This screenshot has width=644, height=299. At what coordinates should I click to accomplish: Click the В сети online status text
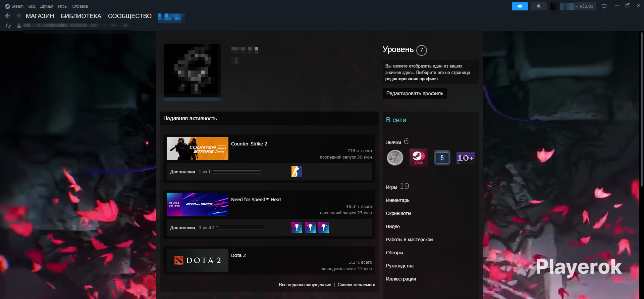(396, 120)
